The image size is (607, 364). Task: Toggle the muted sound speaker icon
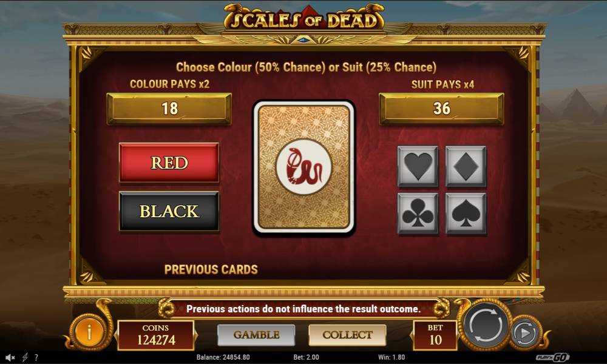(10, 357)
